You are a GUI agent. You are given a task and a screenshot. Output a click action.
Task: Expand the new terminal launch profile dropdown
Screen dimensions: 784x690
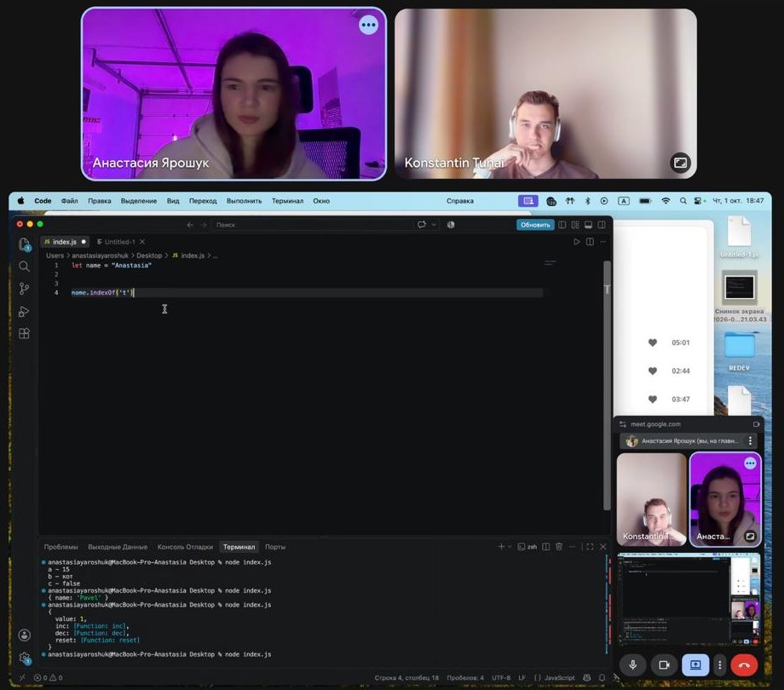[x=510, y=547]
